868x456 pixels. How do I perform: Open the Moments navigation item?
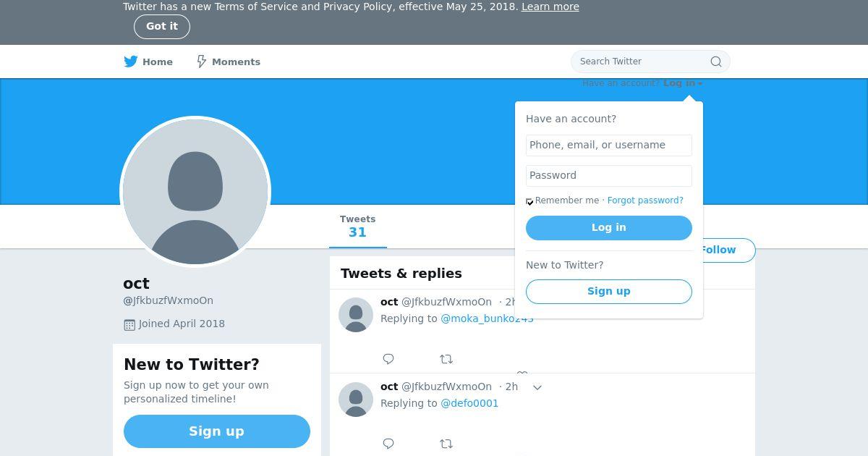[x=229, y=62]
